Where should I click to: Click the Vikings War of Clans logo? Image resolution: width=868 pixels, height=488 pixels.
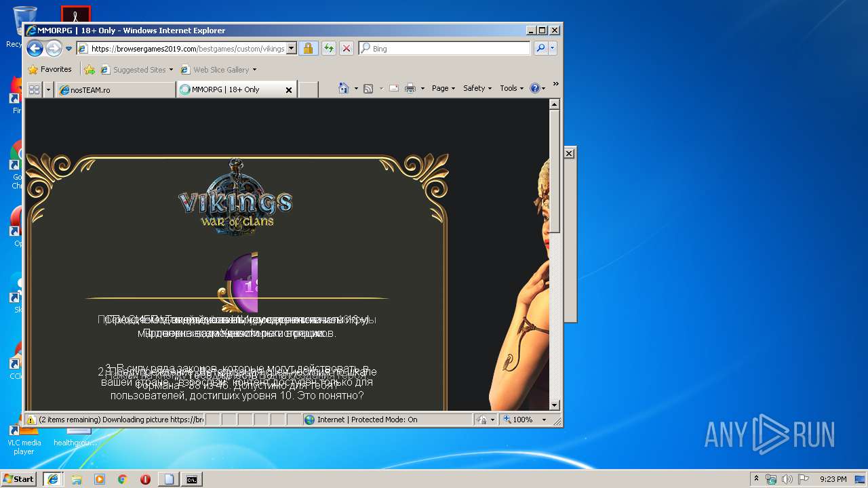pos(235,198)
